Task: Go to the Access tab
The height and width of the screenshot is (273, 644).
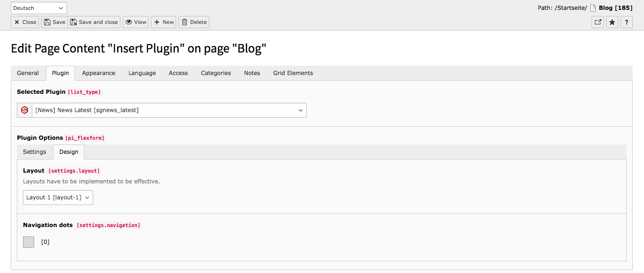Action: (x=178, y=73)
